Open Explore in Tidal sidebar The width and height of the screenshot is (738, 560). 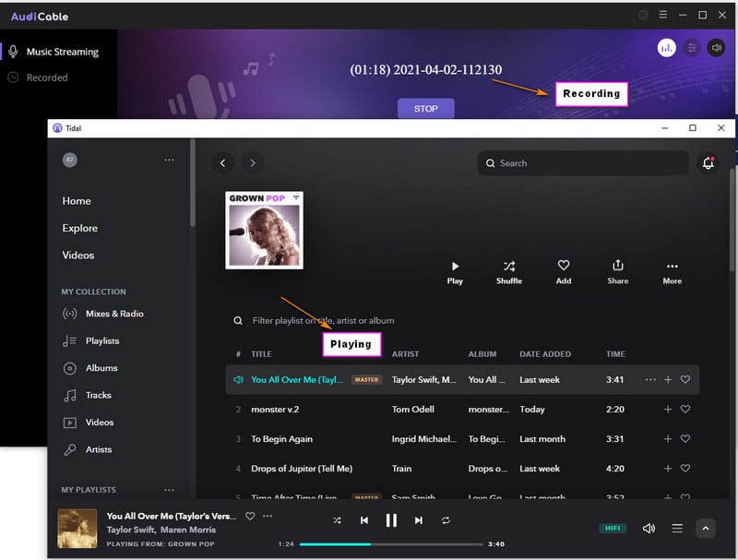80,228
